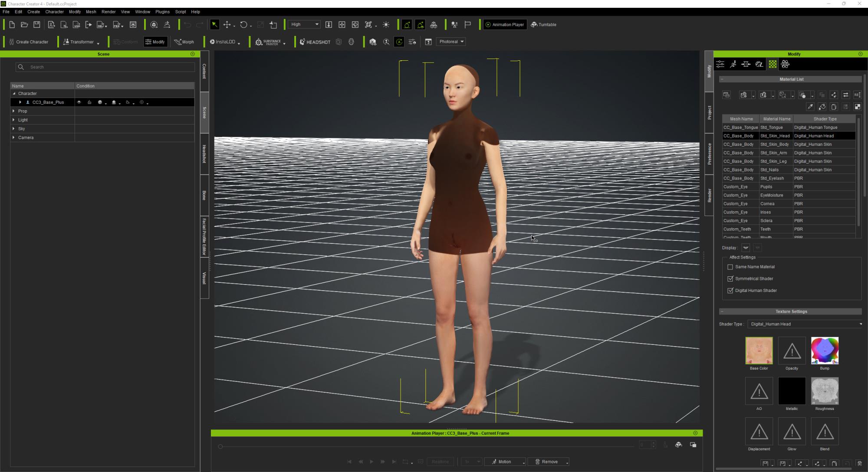
Task: Select the Rotate object tool
Action: point(243,25)
